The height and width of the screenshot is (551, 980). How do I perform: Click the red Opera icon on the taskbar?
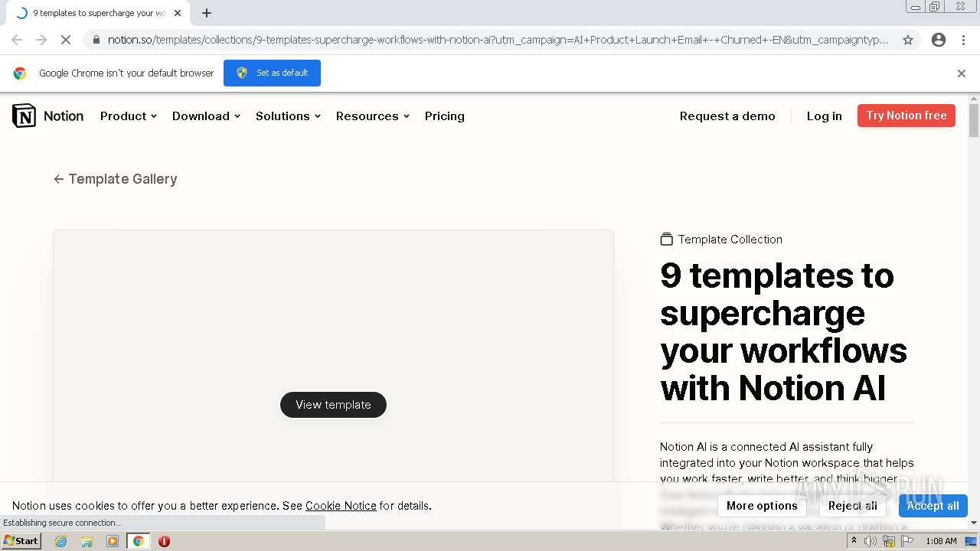tap(164, 541)
